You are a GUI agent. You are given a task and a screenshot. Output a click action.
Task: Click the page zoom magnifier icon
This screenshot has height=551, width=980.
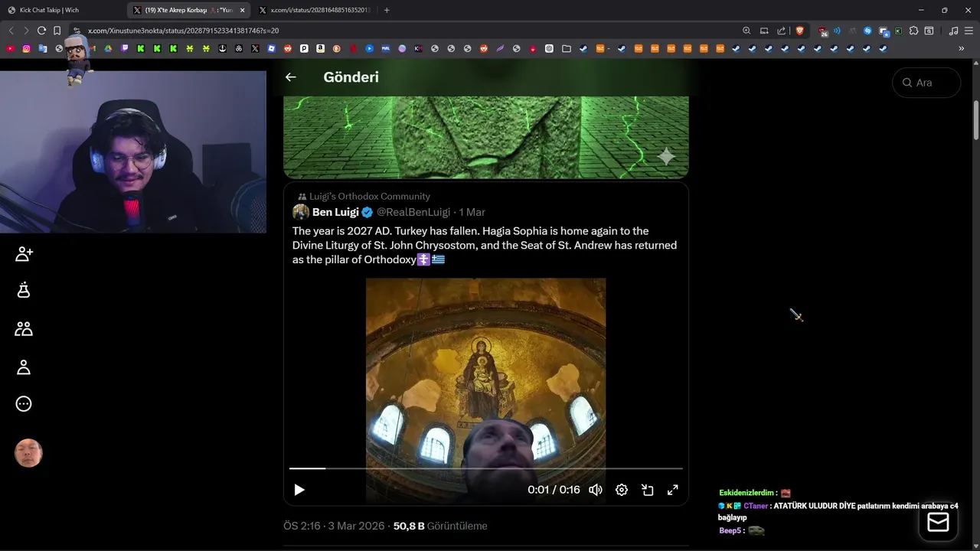(x=746, y=31)
